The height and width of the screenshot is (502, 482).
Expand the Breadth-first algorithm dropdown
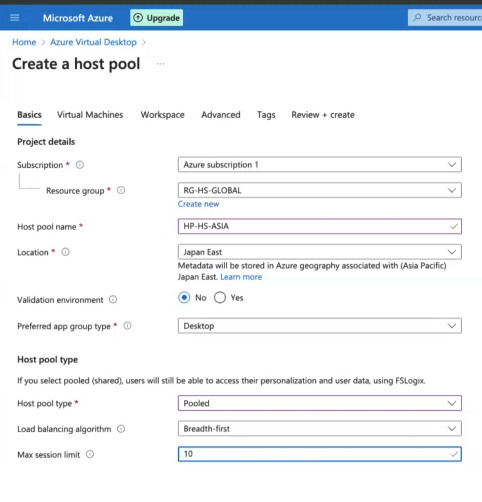[x=320, y=429]
